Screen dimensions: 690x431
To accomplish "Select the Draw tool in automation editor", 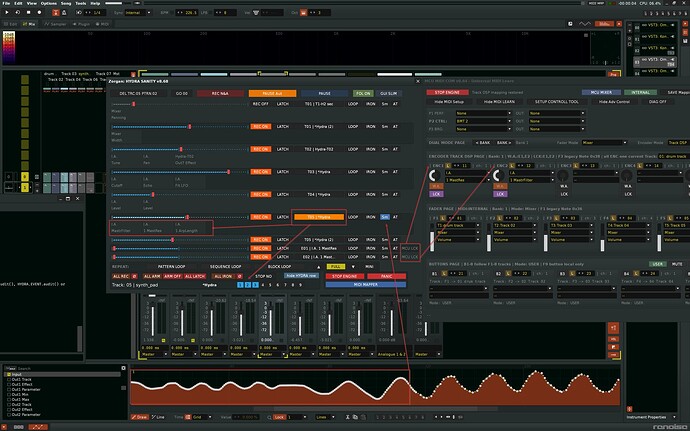I will (139, 417).
